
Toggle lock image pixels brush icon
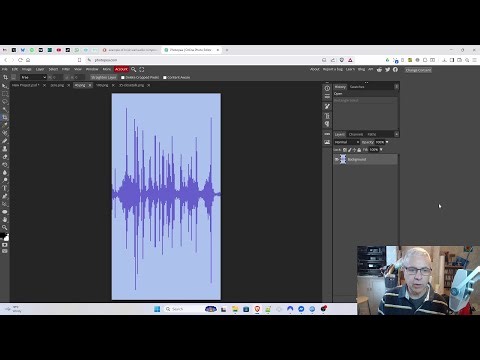(x=350, y=150)
